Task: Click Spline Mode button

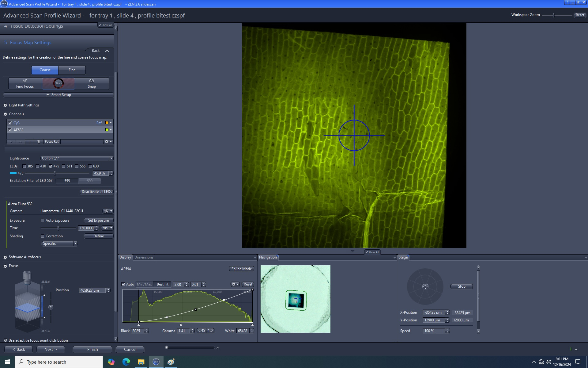Action: pyautogui.click(x=242, y=269)
